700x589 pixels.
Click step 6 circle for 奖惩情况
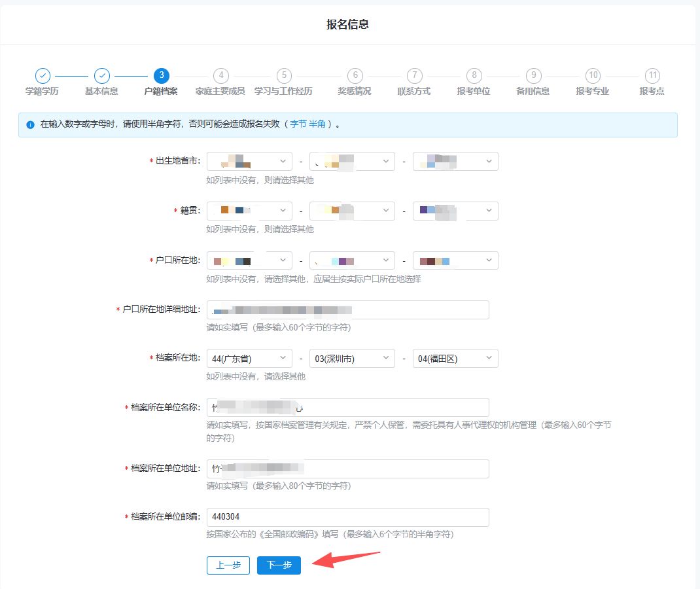[x=355, y=75]
